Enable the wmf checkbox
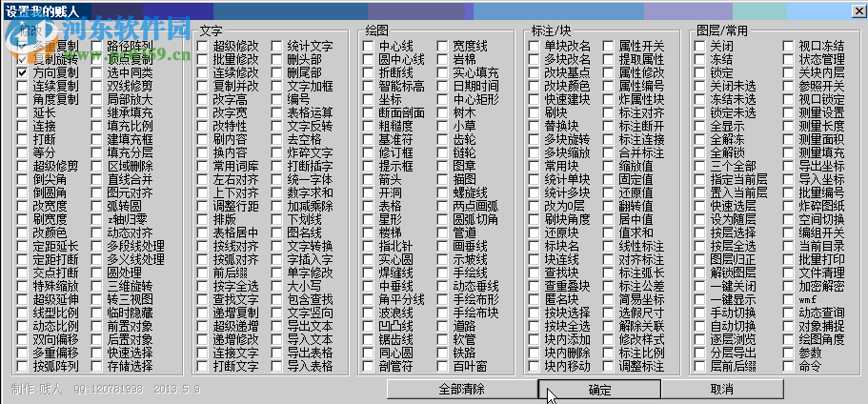This screenshot has height=404, width=868. pos(788,299)
